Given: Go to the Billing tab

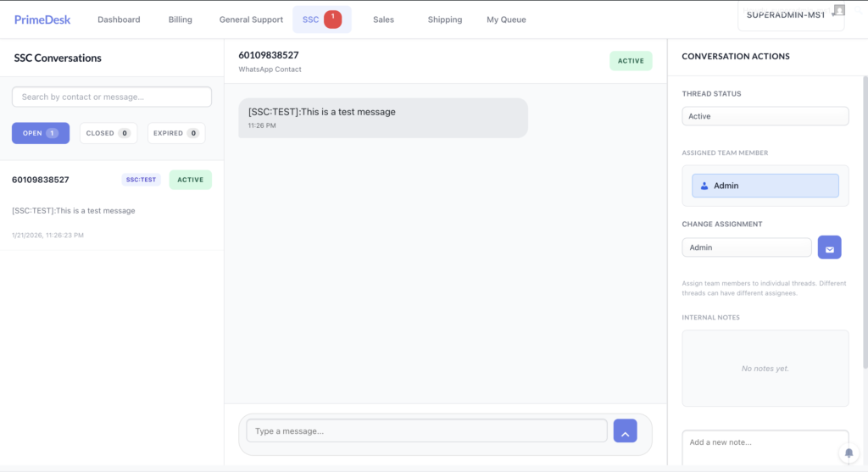Looking at the screenshot, I should click(x=180, y=19).
